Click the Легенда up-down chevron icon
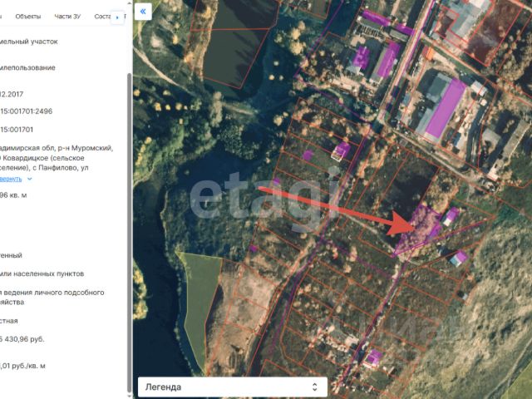Image resolution: width=532 pixels, height=399 pixels. [314, 387]
